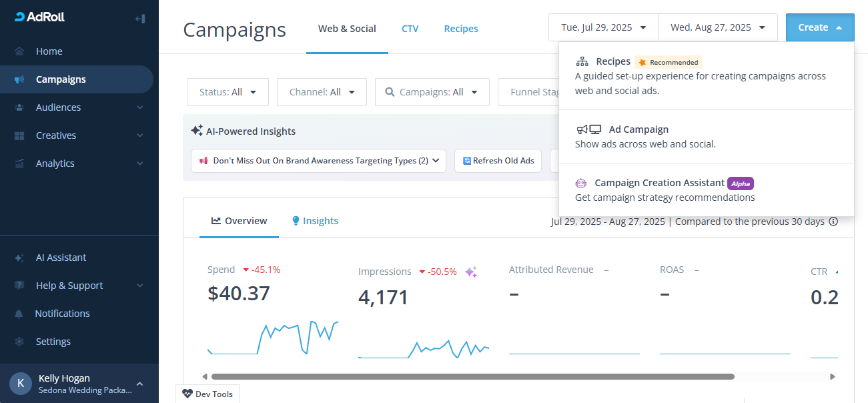Click the AI-Powered Insights sparkle icon
Image resolution: width=868 pixels, height=403 pixels.
197,131
